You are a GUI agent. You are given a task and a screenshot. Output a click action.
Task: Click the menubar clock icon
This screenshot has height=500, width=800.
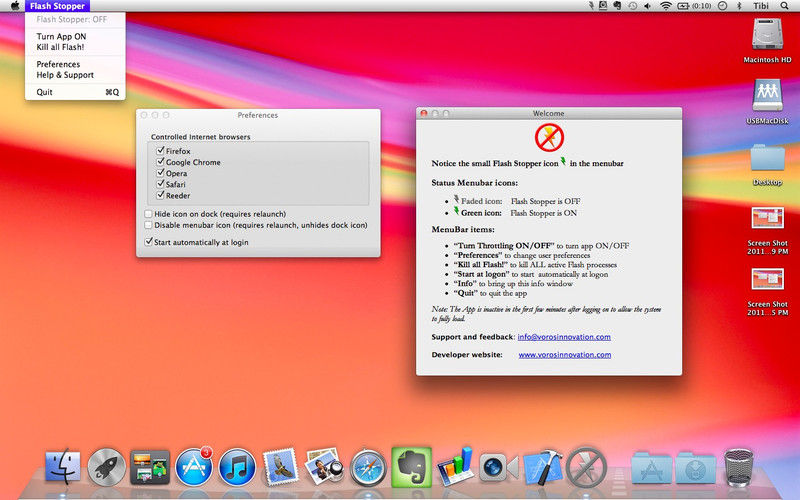(722, 6)
